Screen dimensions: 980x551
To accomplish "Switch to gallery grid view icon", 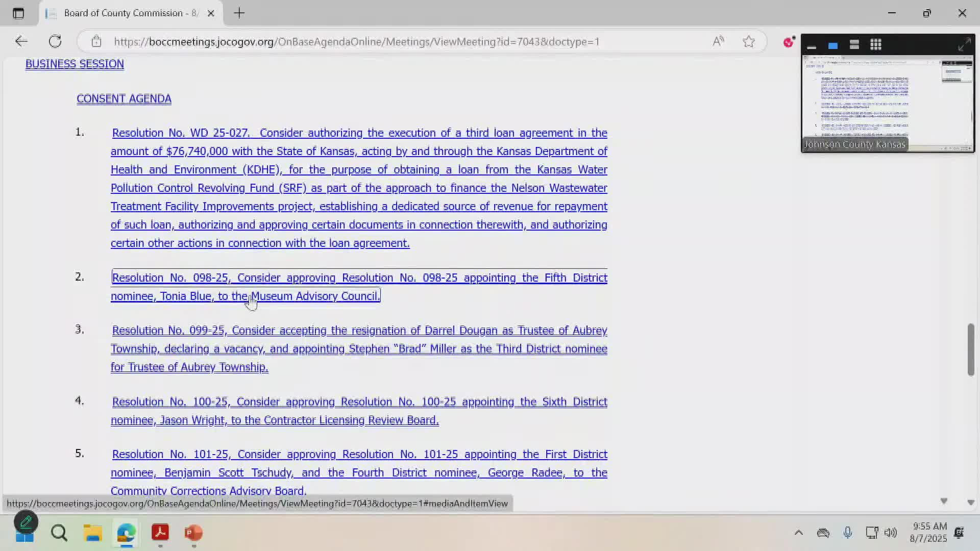I will [876, 45].
